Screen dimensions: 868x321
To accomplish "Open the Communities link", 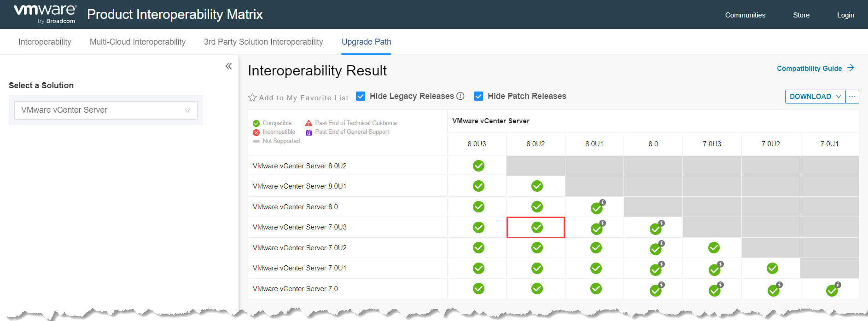I will click(745, 15).
